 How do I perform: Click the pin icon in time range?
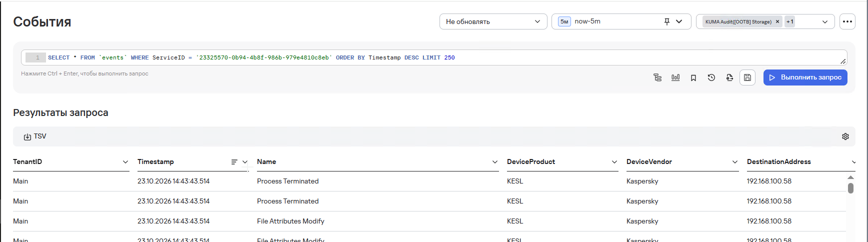667,21
